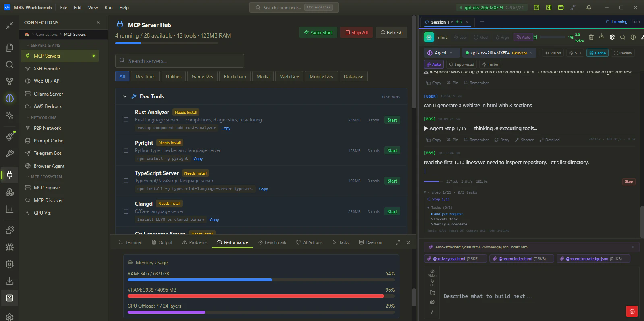Image resolution: width=644 pixels, height=321 pixels.
Task: Tick the TypeScript Server checkbox
Action: pyautogui.click(x=126, y=181)
